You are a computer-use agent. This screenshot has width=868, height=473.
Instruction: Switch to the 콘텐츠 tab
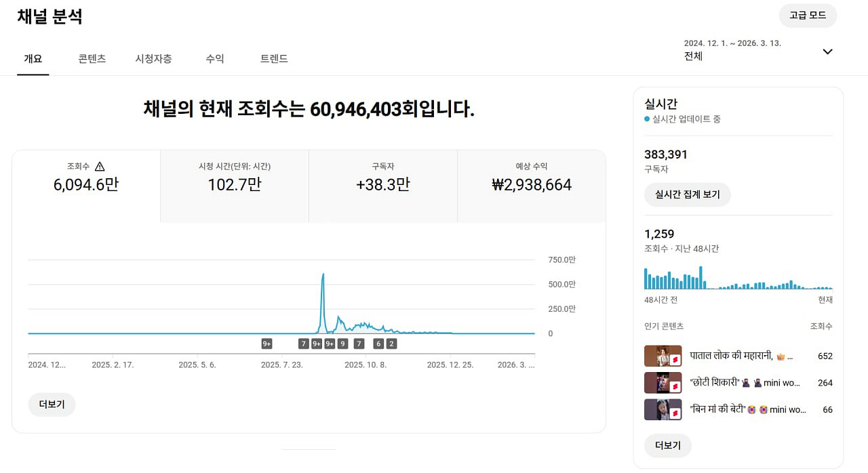(92, 59)
